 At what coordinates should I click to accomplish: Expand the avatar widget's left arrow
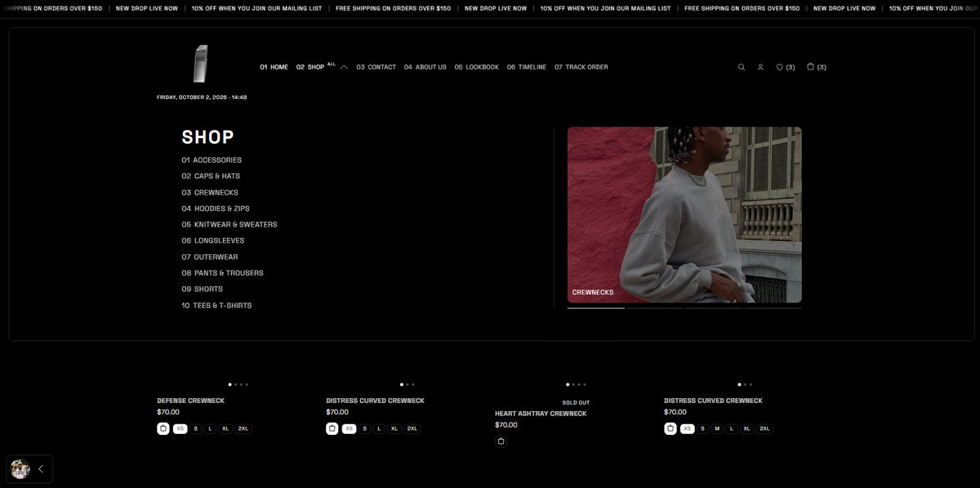[41, 469]
